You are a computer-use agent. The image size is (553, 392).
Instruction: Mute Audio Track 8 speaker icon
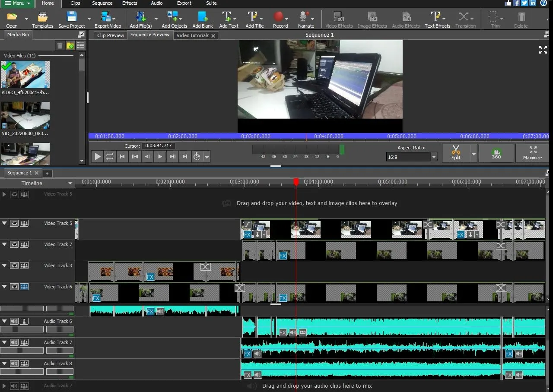point(14,364)
